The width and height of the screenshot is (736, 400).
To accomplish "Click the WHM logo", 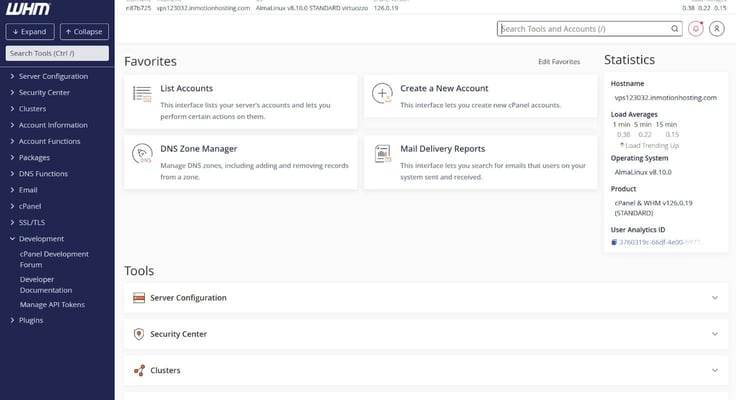I will [28, 8].
